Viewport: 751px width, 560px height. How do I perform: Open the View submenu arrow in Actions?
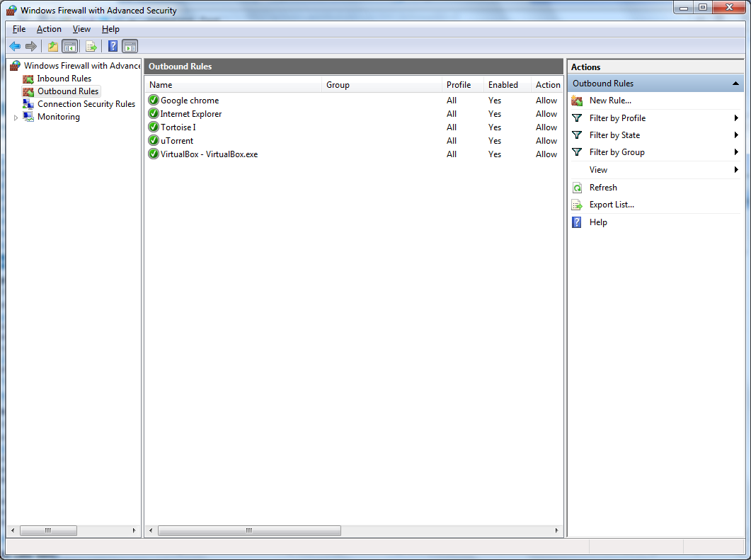point(736,170)
